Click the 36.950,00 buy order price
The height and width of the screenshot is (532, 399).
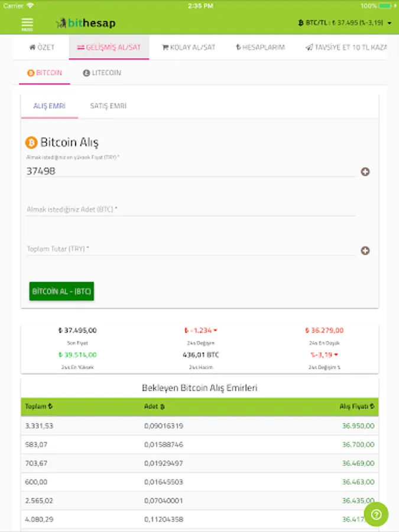click(358, 426)
